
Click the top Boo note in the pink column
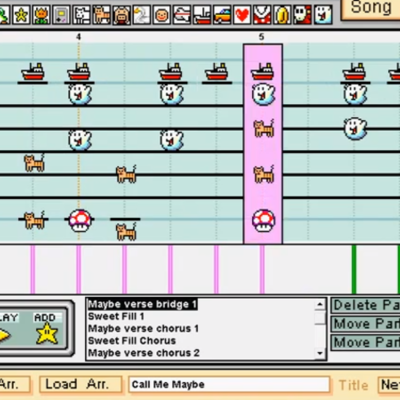(263, 94)
